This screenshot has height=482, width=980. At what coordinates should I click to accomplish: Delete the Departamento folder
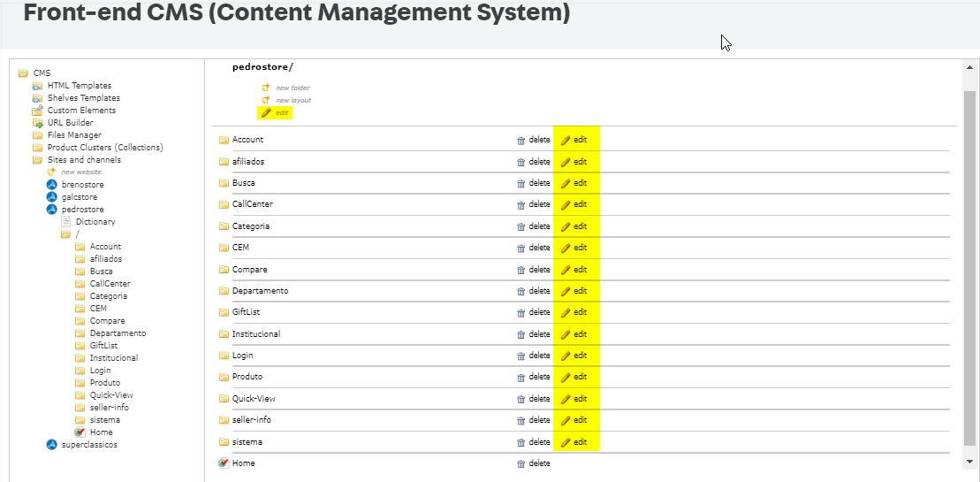pyautogui.click(x=534, y=291)
